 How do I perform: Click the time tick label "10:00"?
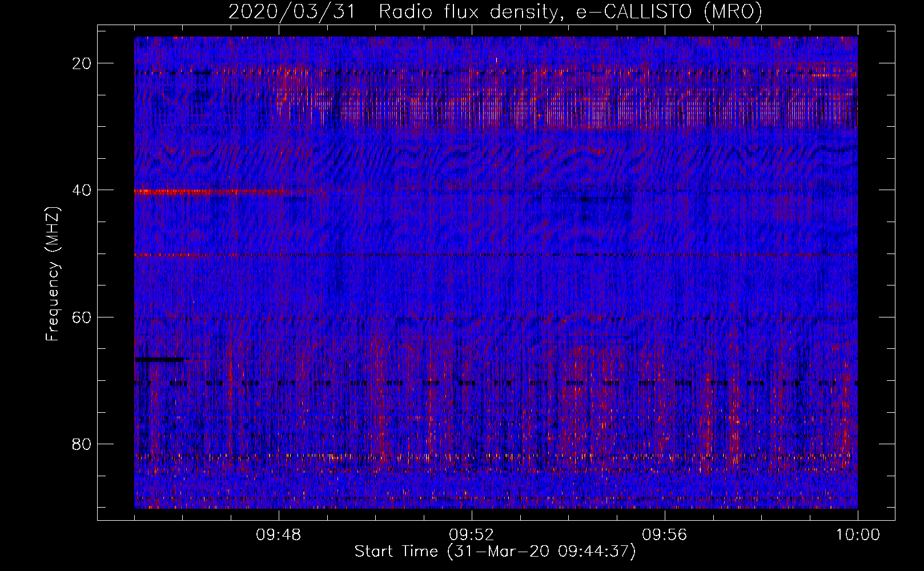click(858, 535)
